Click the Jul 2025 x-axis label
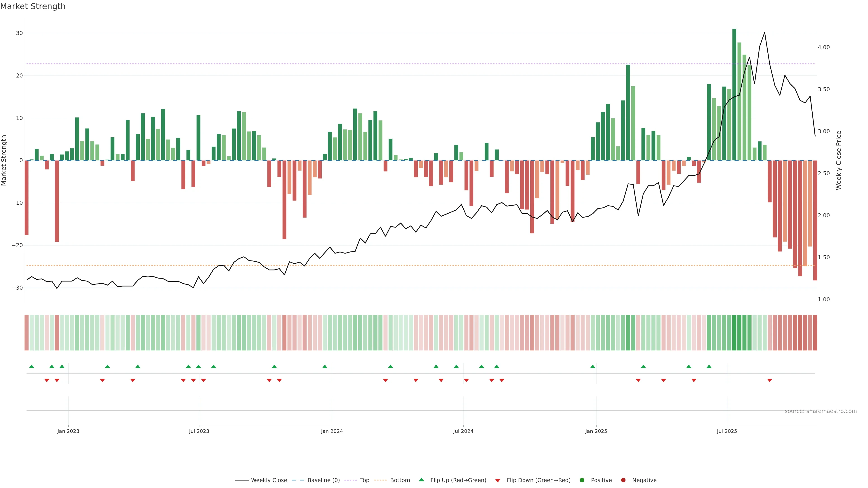868x488 pixels. tap(727, 431)
